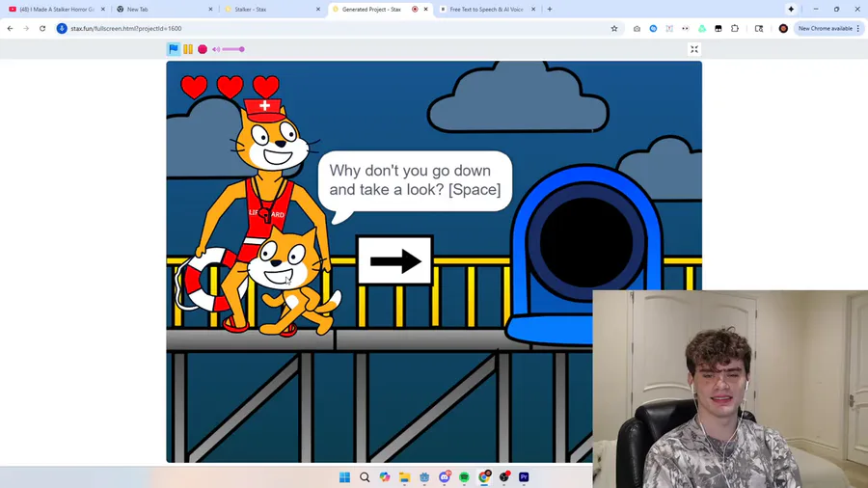The height and width of the screenshot is (488, 868).
Task: Click the 'Why don't you go down' speech bubble
Action: coord(415,180)
